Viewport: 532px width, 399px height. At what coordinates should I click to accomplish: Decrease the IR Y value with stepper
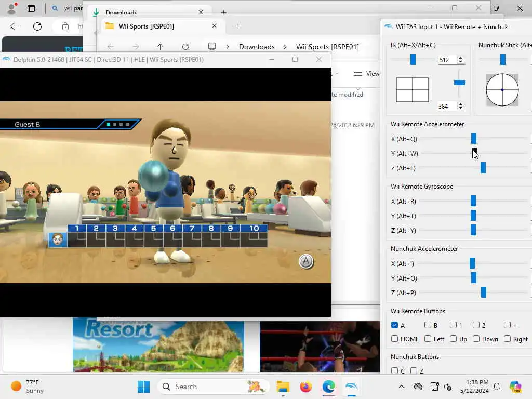pyautogui.click(x=460, y=108)
